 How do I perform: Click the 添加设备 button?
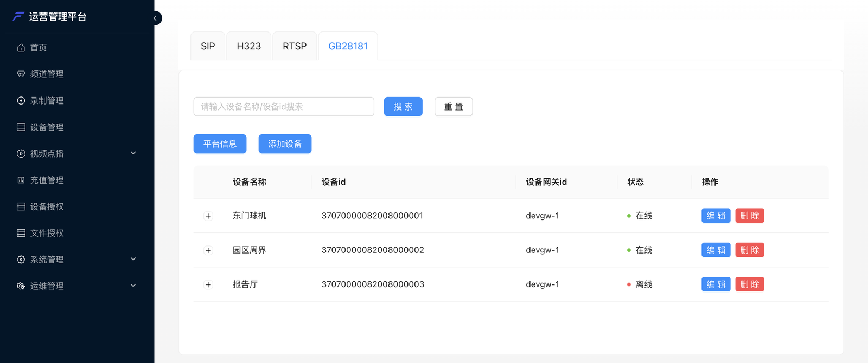coord(285,144)
